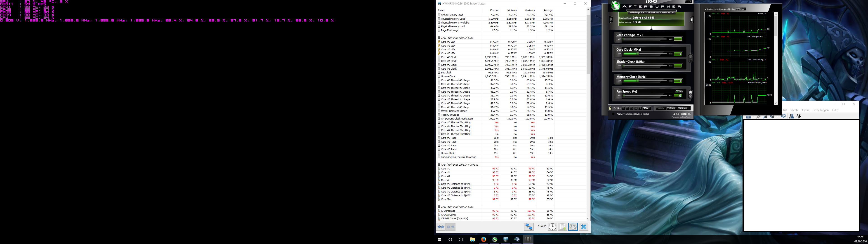
Task: Click the clock reset timer icon
Action: point(552,227)
